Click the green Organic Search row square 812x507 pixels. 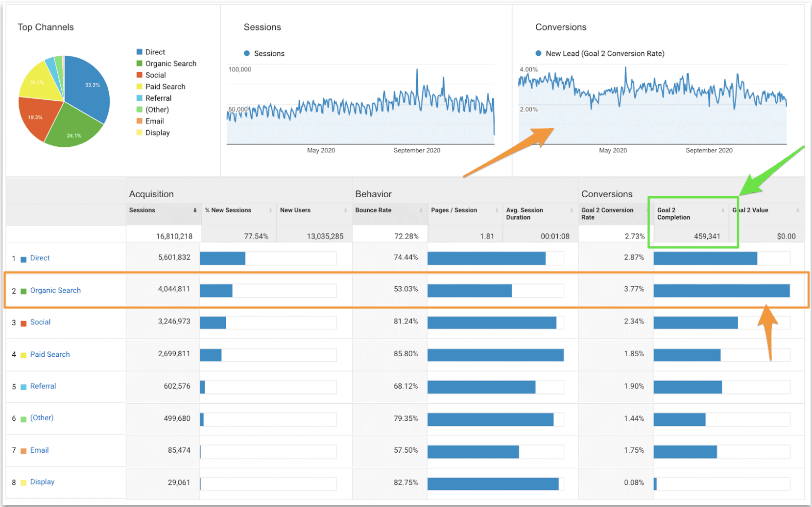[24, 291]
